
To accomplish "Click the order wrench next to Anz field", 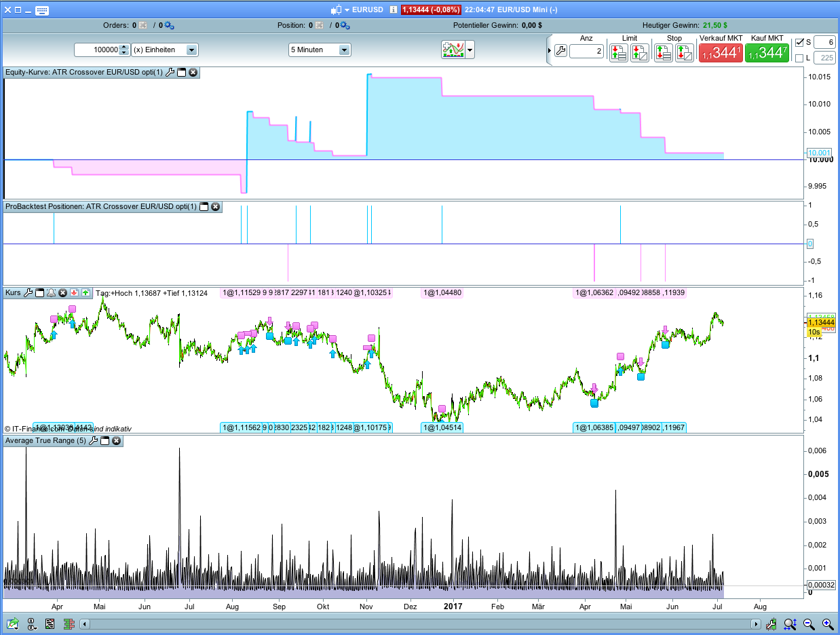I will pyautogui.click(x=560, y=51).
